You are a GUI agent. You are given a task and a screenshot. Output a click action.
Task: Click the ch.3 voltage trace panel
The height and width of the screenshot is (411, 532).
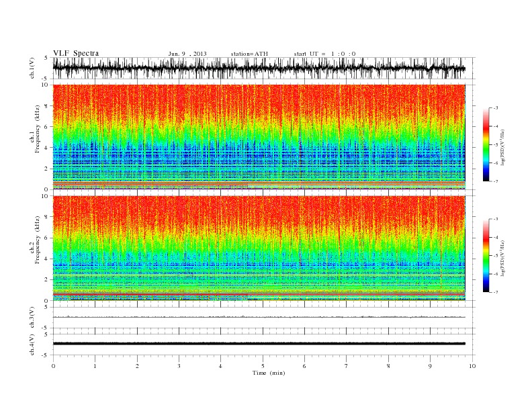(x=264, y=318)
